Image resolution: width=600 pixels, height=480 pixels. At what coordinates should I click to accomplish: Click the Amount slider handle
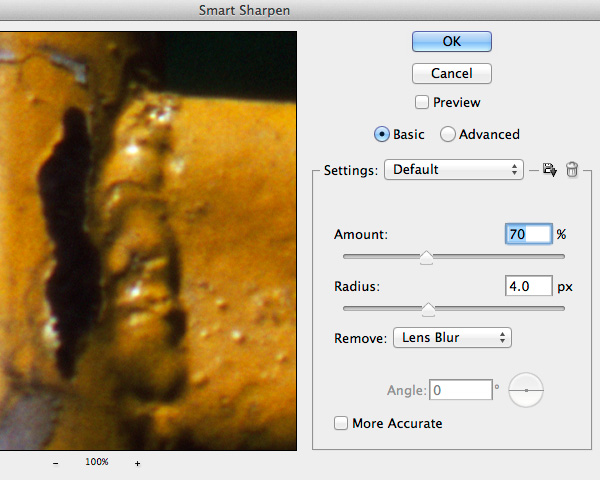point(426,258)
